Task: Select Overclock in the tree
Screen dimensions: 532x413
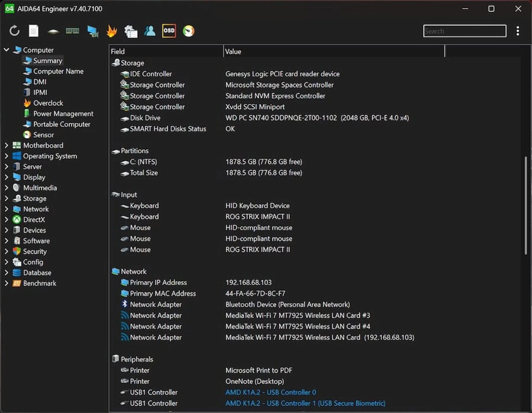Action: click(48, 103)
